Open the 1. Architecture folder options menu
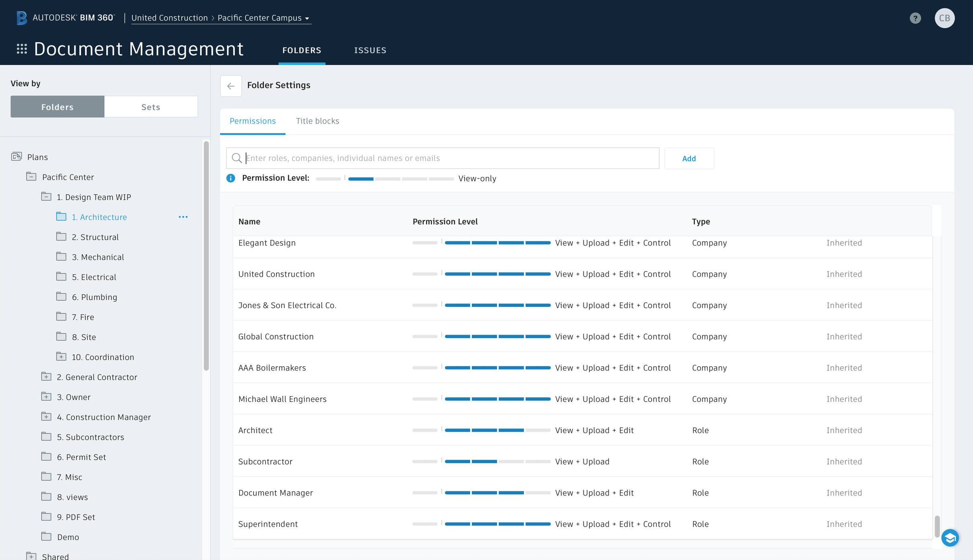 pos(183,217)
